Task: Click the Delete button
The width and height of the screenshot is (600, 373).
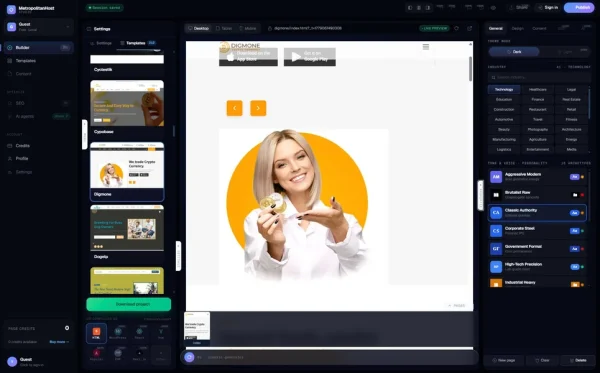Action: 578,360
